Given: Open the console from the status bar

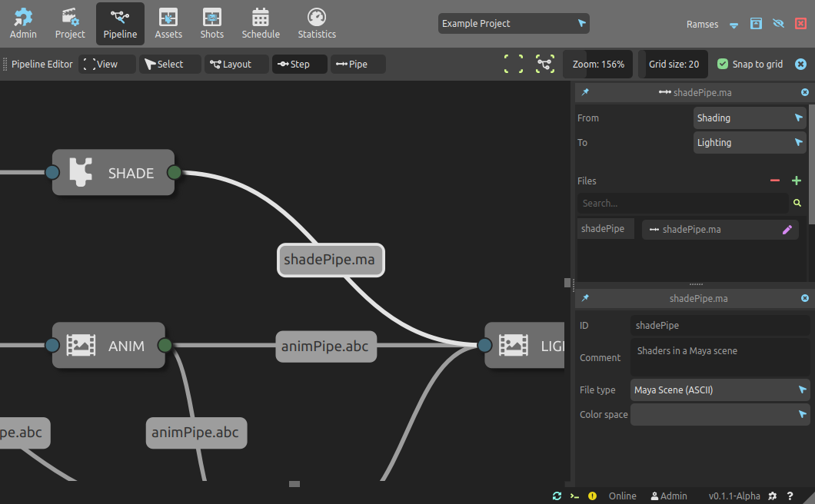Looking at the screenshot, I should pos(574,496).
